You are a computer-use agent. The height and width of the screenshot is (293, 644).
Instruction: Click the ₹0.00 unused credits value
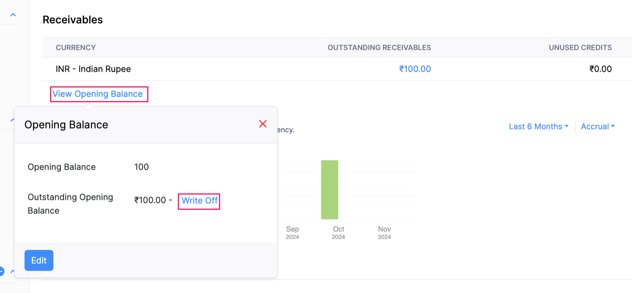[601, 69]
